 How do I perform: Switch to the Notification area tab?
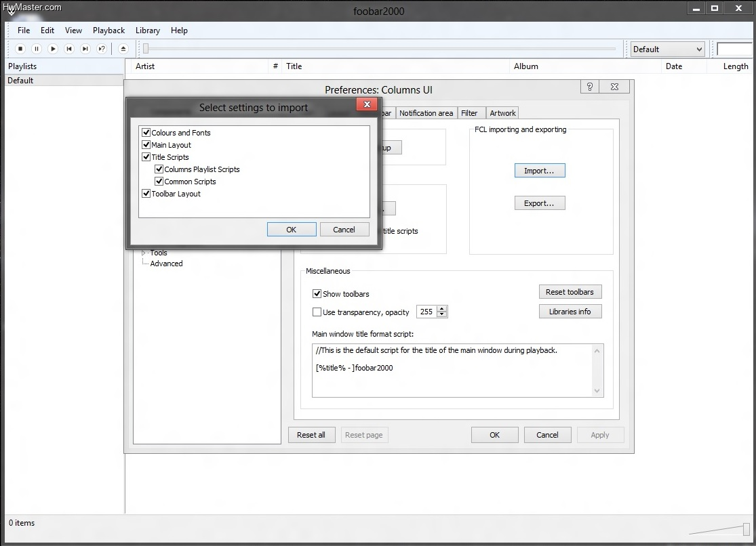[426, 113]
